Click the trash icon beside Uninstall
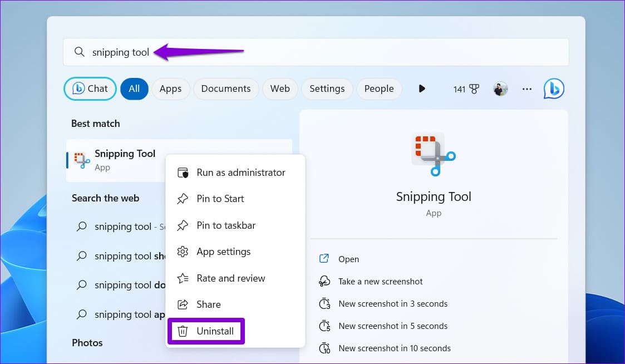This screenshot has width=625, height=364. (x=183, y=331)
